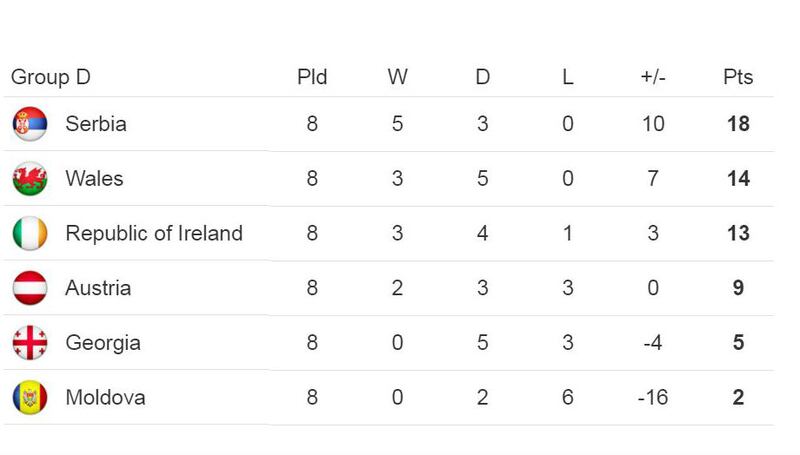800x455 pixels.
Task: Sort by the +/- goal difference header
Action: point(653,77)
